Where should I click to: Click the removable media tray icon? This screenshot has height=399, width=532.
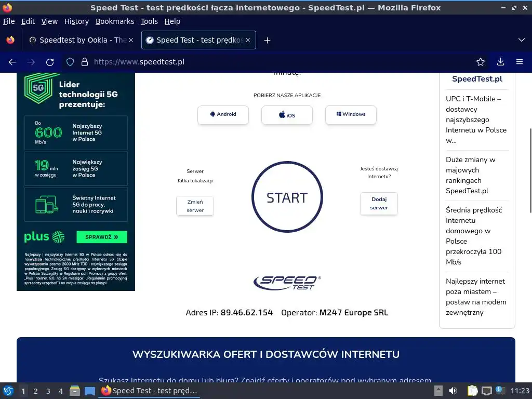point(438,391)
